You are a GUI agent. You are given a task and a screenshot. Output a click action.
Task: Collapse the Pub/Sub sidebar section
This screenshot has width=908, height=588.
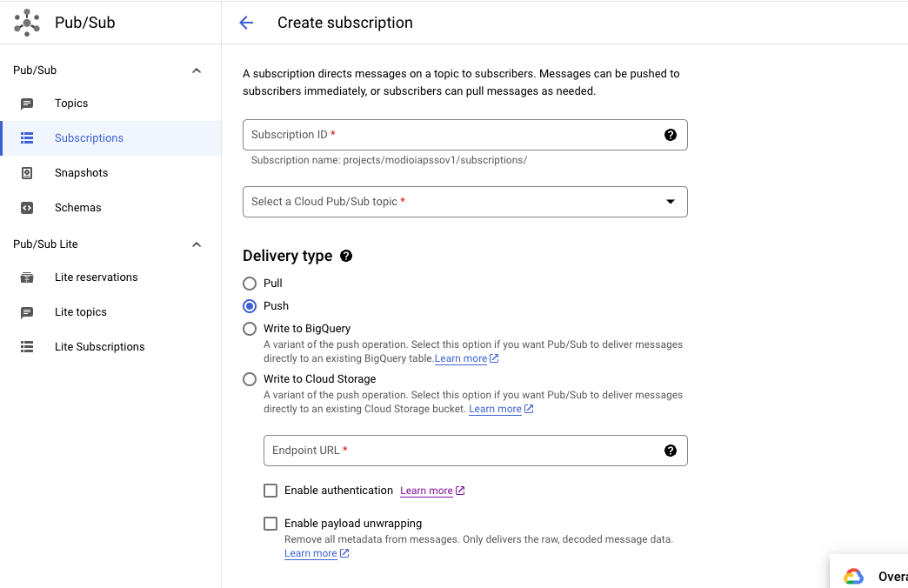tap(197, 70)
